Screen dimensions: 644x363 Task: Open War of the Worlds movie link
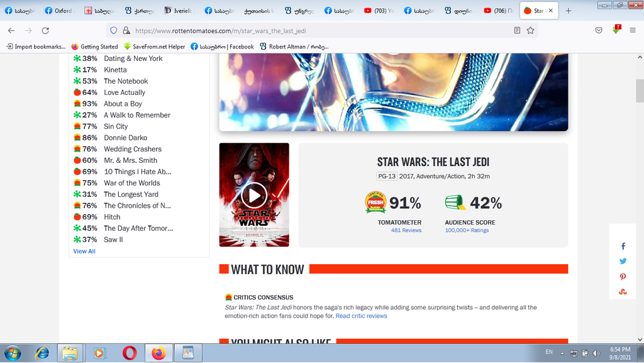point(132,183)
